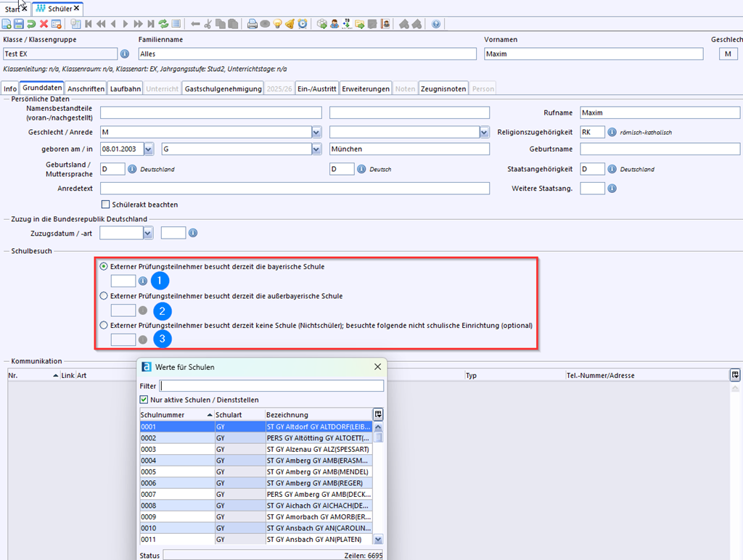Click the red X delete icon in toolbar
Viewport: 743px width, 560px height.
tap(44, 24)
